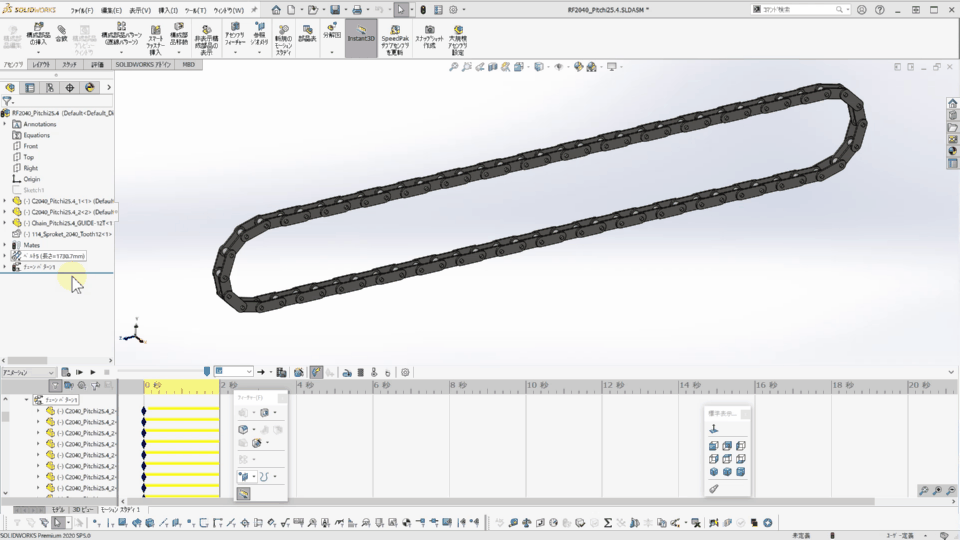Expand the Chain_Pitchi25.4_GUIDE-12T component
This screenshot has height=540, width=960.
pyautogui.click(x=5, y=223)
